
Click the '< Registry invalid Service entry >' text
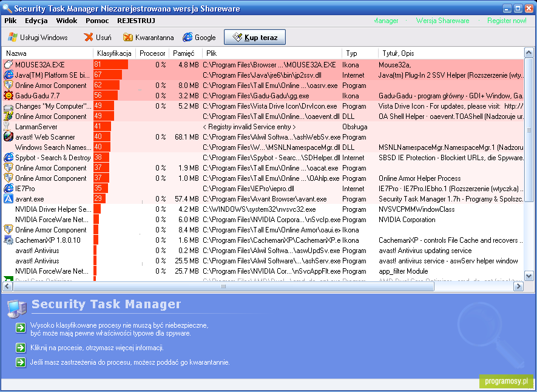click(x=249, y=127)
